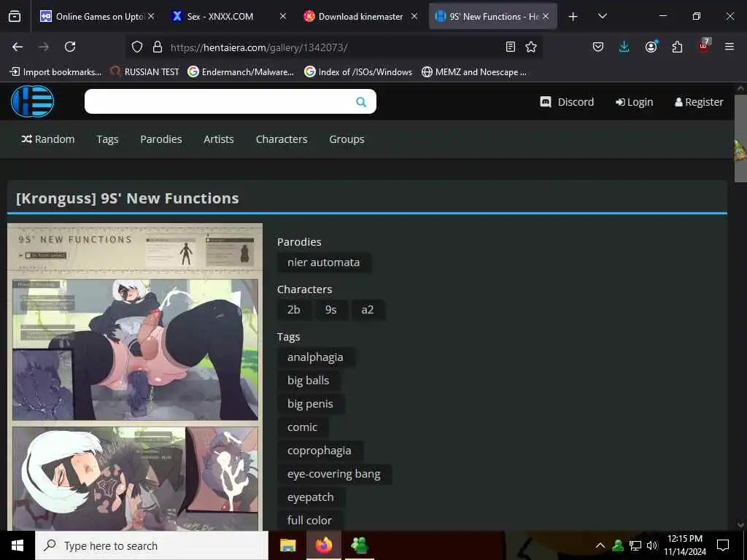The width and height of the screenshot is (747, 560).
Task: Click the eyepatch tag
Action: click(311, 497)
